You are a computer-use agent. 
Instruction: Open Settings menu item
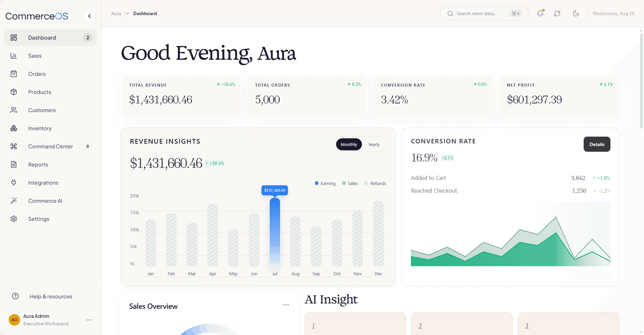(x=50, y=219)
